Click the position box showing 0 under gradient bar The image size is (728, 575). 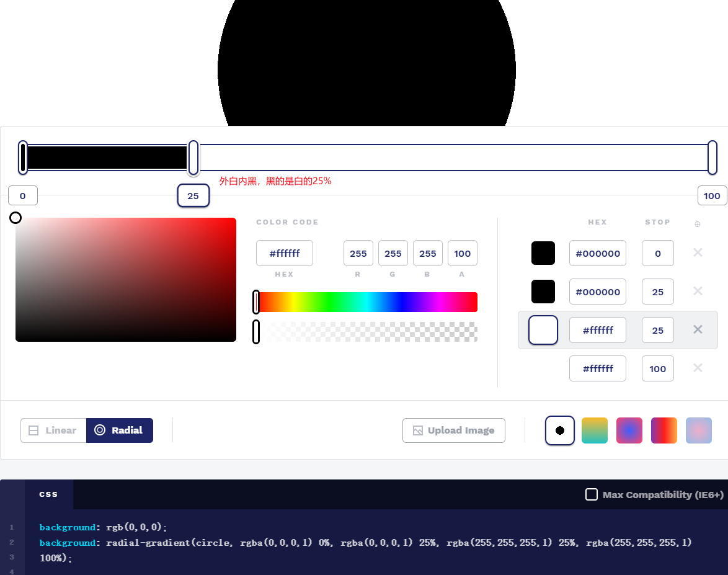click(x=23, y=195)
